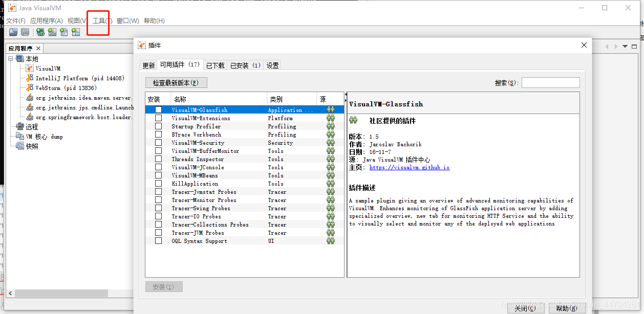This screenshot has width=644, height=314.
Task: Check the Threads Inspector checkbox
Action: tap(159, 159)
